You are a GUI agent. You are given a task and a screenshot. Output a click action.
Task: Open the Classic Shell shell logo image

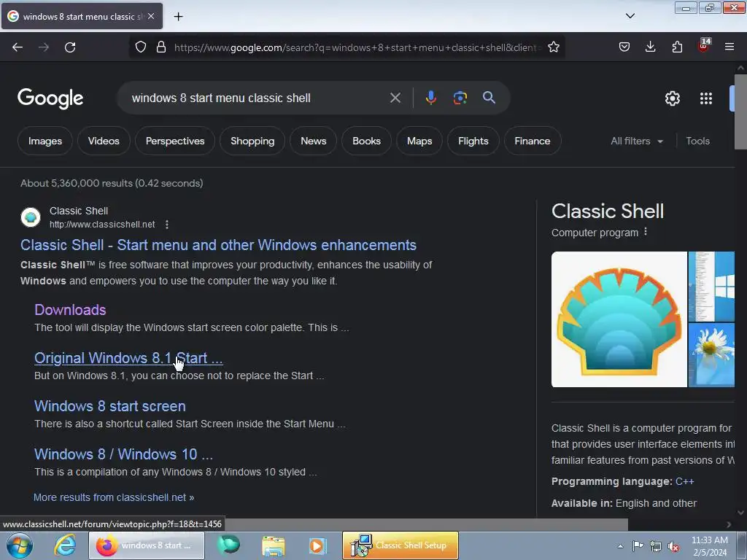(619, 319)
